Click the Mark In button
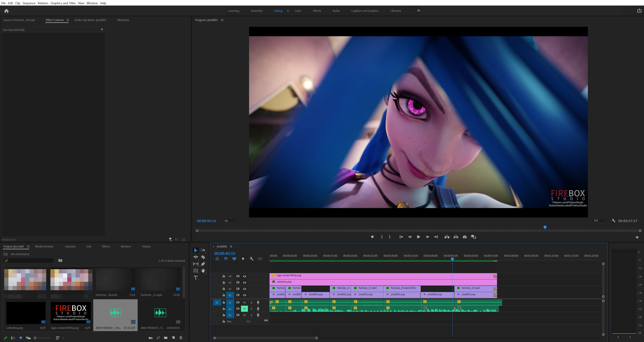 [x=382, y=237]
